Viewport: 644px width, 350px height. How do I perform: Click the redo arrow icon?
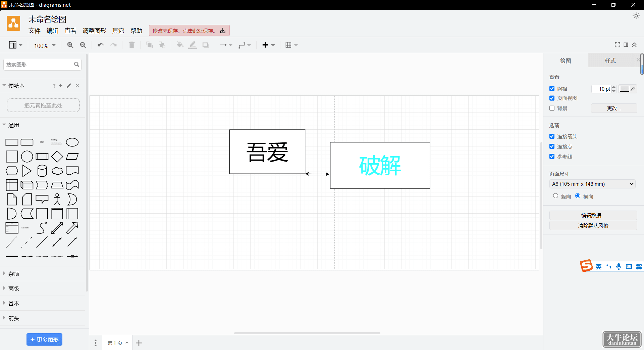click(114, 45)
